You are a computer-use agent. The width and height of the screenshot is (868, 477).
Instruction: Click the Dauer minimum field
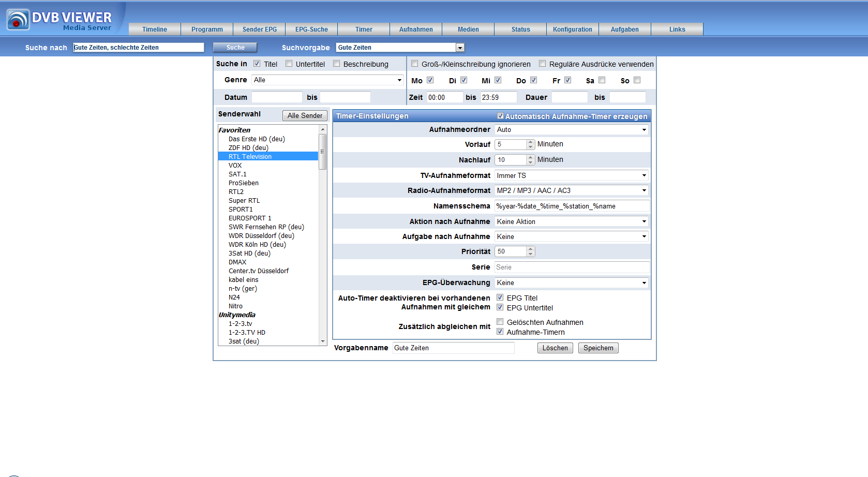pos(570,97)
